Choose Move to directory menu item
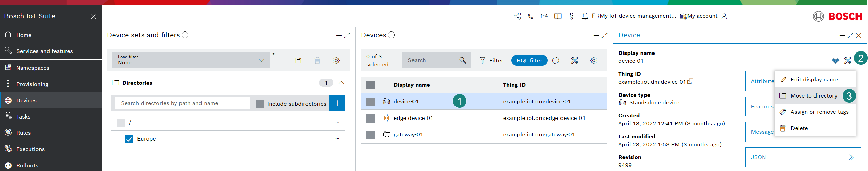The width and height of the screenshot is (868, 171). click(815, 95)
